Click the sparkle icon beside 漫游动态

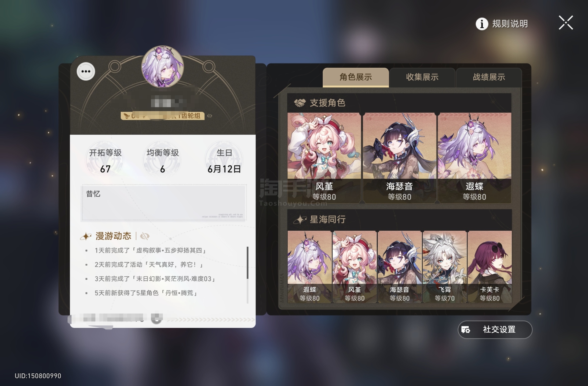pos(86,236)
